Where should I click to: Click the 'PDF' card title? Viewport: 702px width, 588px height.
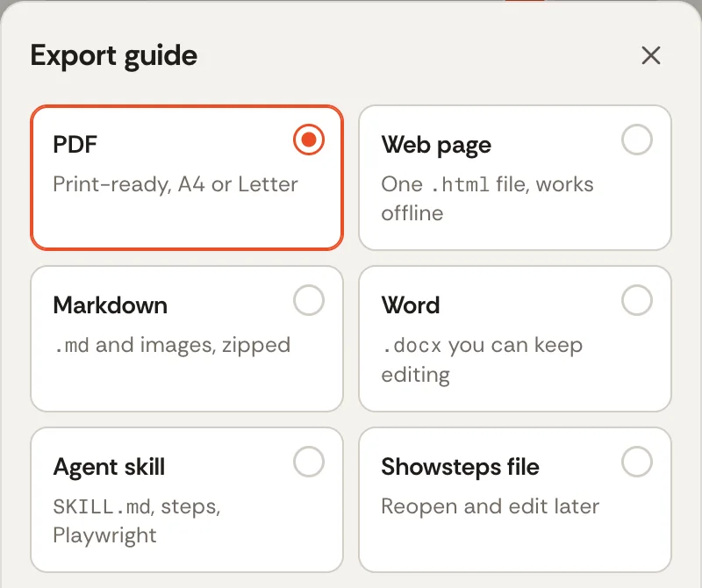click(x=75, y=144)
